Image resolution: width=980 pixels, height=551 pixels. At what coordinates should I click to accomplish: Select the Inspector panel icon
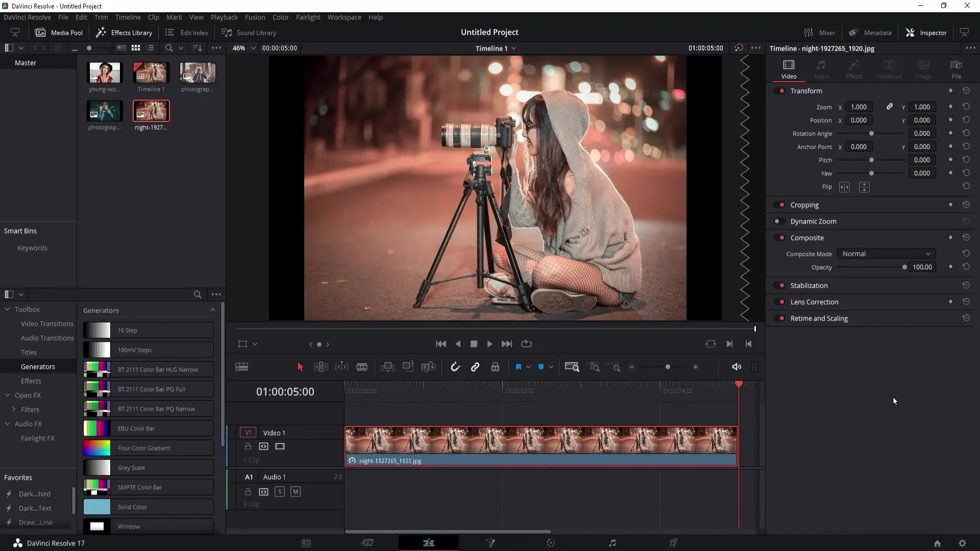point(910,32)
